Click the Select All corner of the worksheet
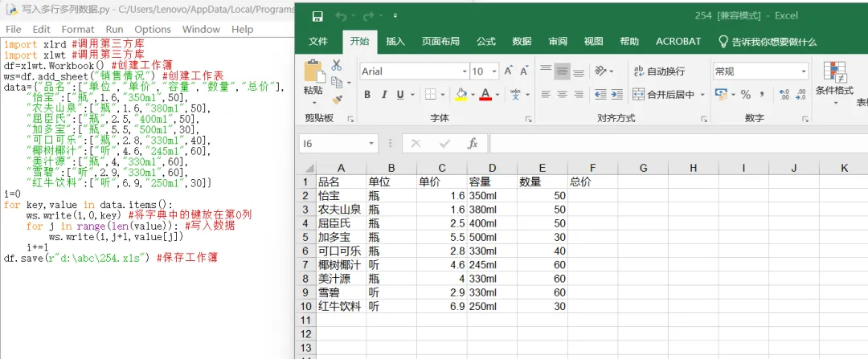The height and width of the screenshot is (359, 868). click(307, 168)
